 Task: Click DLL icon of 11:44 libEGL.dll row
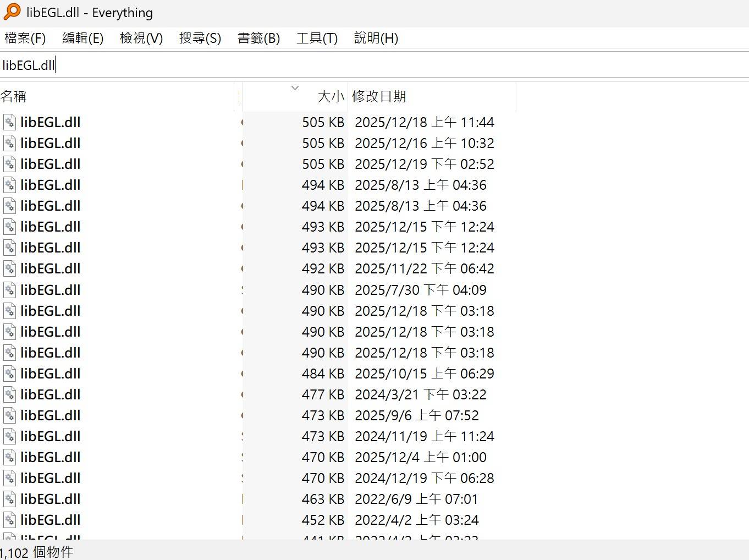tap(9, 122)
